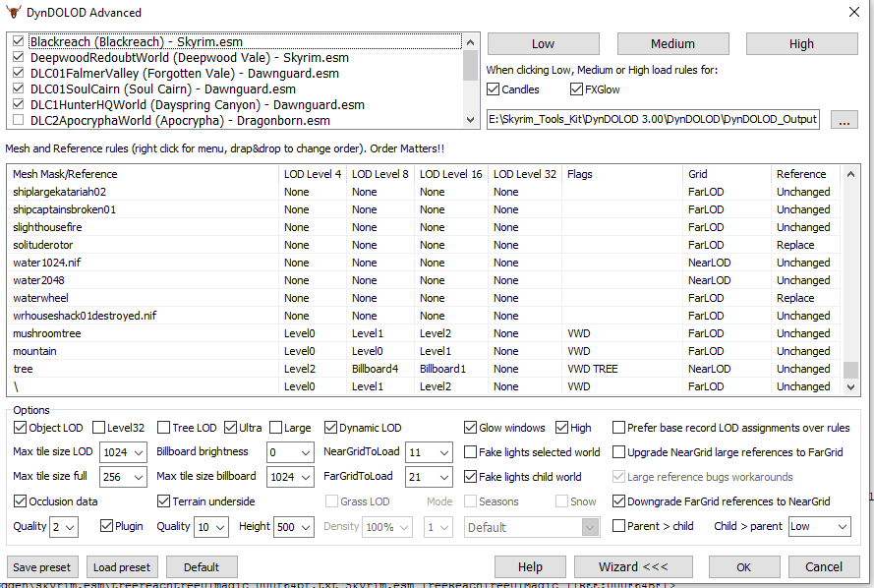
Task: Enable Level32 checkbox
Action: pos(98,428)
